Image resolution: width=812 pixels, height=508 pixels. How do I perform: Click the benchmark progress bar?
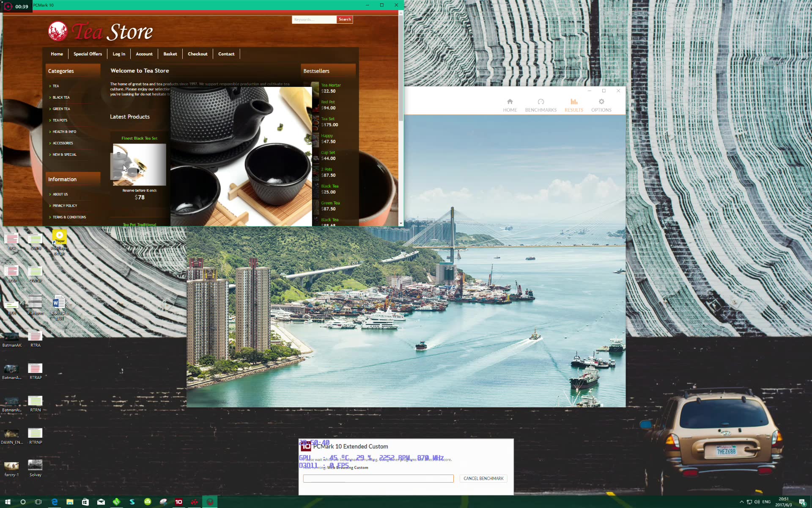pos(378,478)
